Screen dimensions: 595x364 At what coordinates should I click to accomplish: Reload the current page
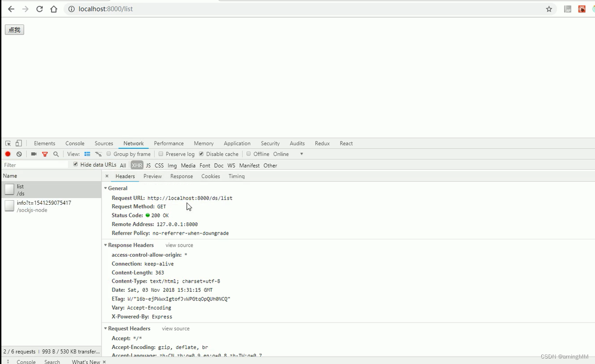(40, 9)
